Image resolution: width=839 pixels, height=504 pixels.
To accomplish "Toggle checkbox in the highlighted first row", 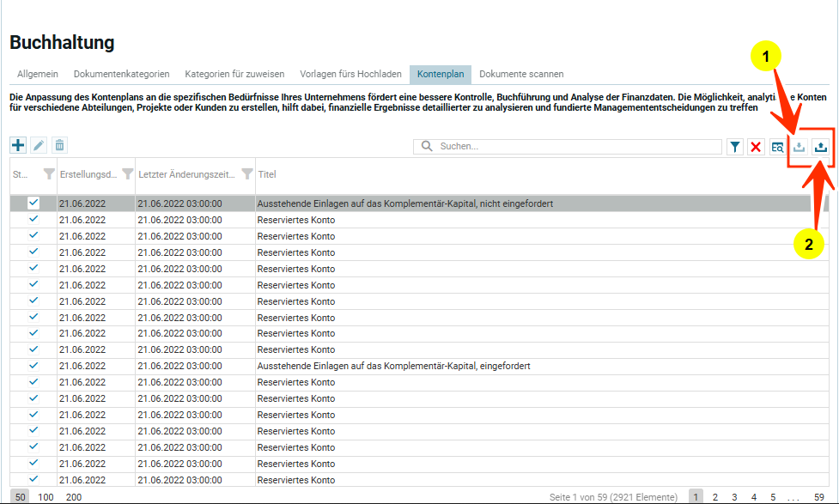I will pyautogui.click(x=33, y=203).
